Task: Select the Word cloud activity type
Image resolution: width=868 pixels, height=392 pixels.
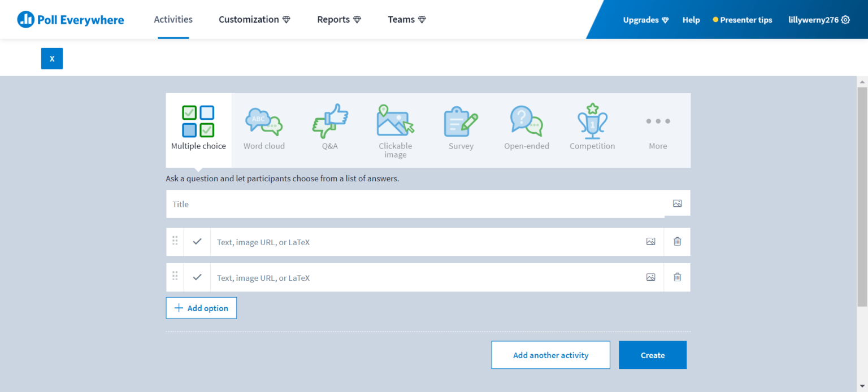Action: point(264,130)
